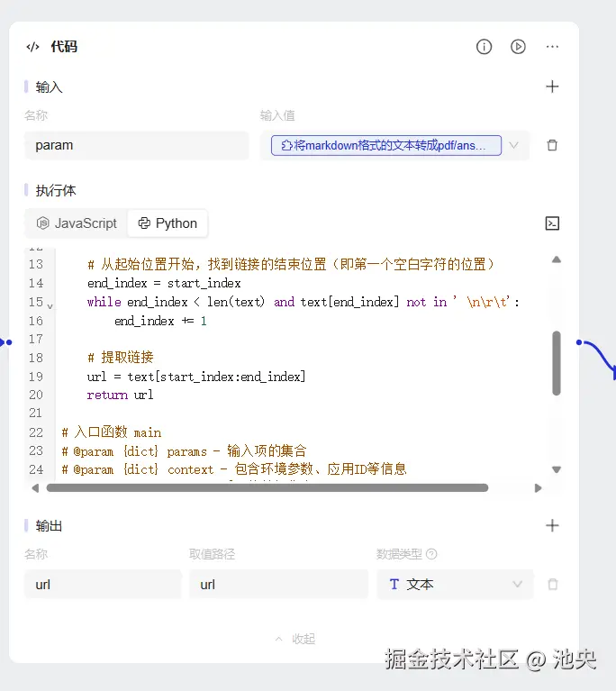This screenshot has width=616, height=691.
Task: Click the 执行体 section heading
Action: pyautogui.click(x=56, y=190)
